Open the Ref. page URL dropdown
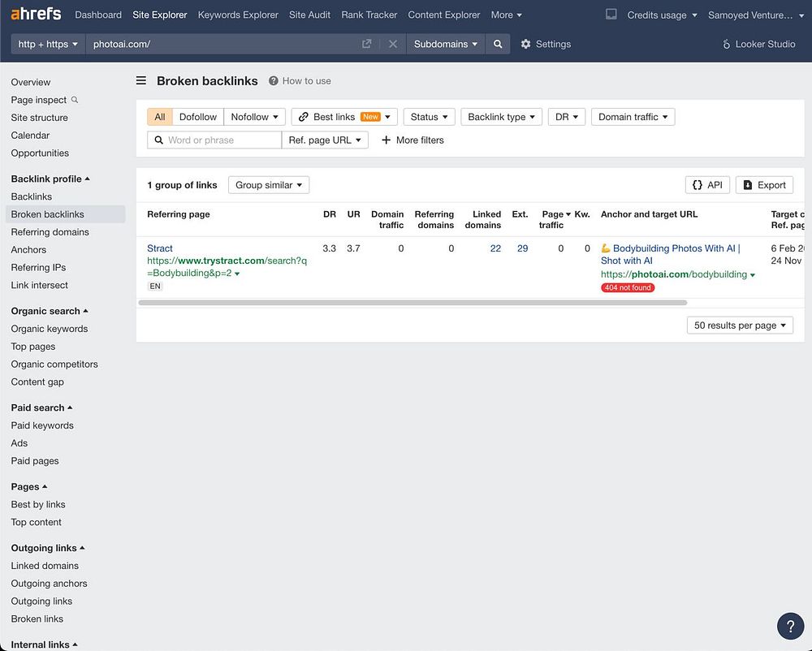 [x=325, y=140]
